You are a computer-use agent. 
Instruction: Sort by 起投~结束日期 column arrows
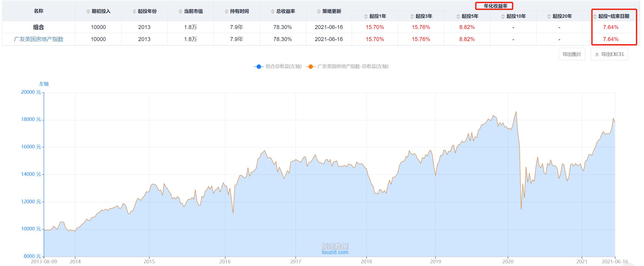tap(595, 16)
